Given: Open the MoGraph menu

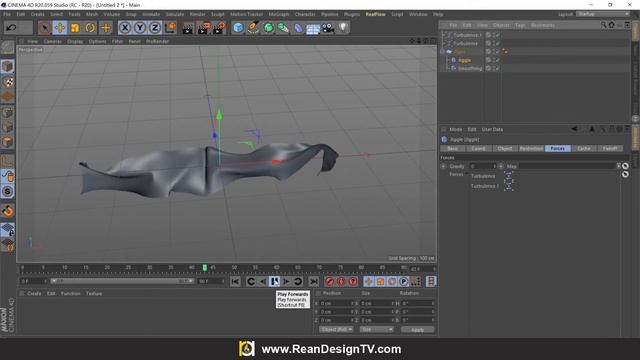Looking at the screenshot, I should click(279, 14).
